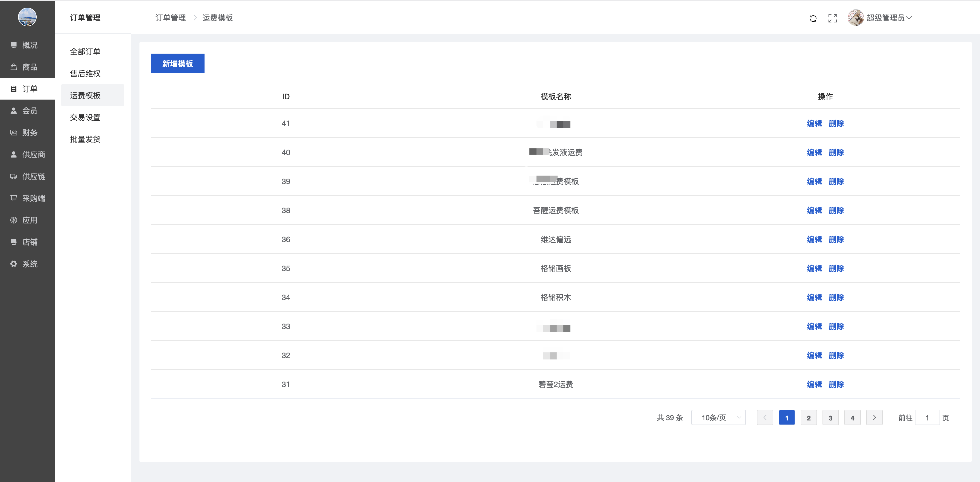Open 全部订单 submenu item

pyautogui.click(x=85, y=52)
